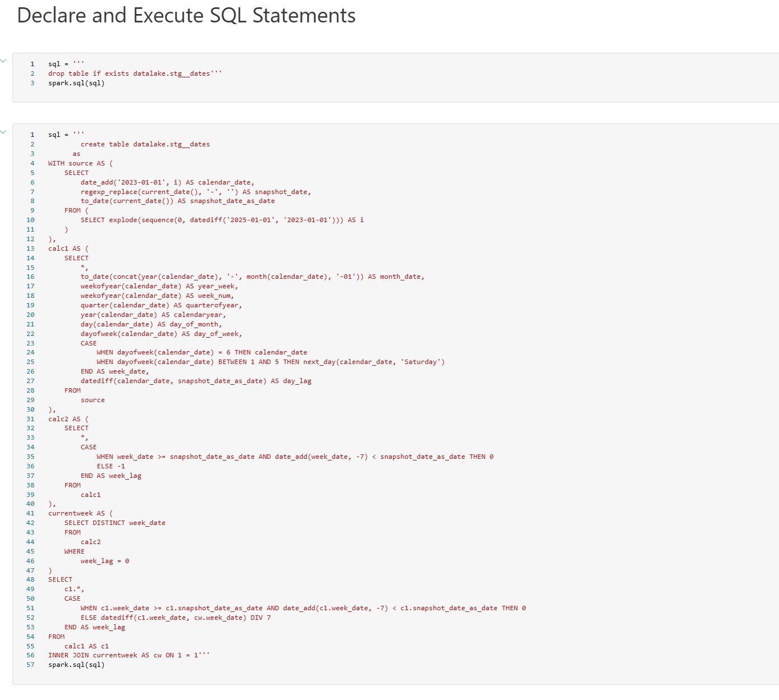
Task: Collapse the first code cell with drop table
Action: 3,61
